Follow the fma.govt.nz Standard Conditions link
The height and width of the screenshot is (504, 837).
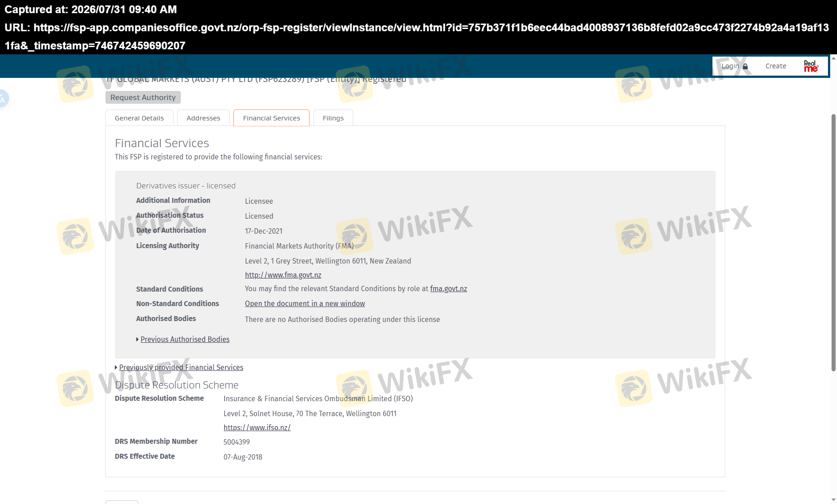click(448, 288)
